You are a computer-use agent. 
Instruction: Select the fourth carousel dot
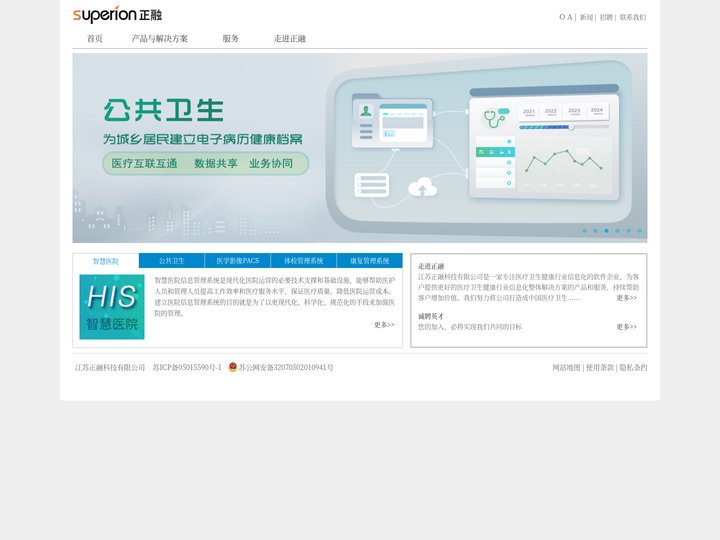point(618,231)
